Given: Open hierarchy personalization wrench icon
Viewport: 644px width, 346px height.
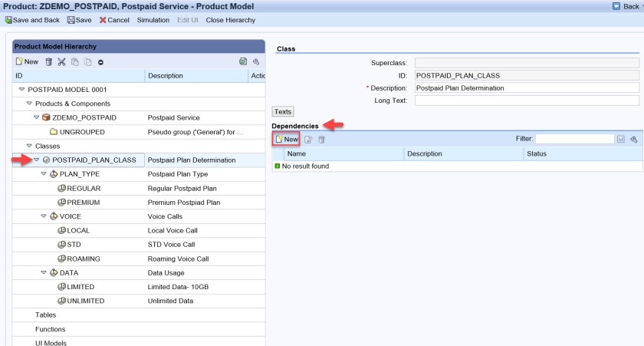Looking at the screenshot, I should coord(256,61).
